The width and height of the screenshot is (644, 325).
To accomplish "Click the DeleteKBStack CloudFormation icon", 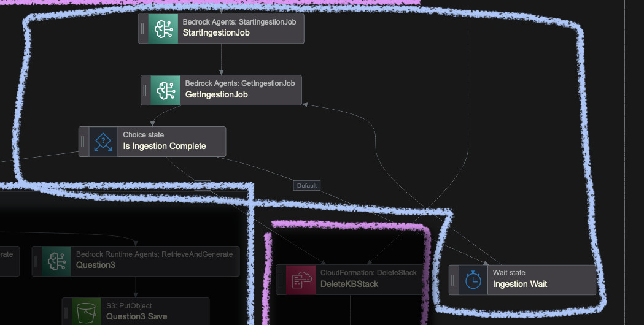I will coord(301,280).
